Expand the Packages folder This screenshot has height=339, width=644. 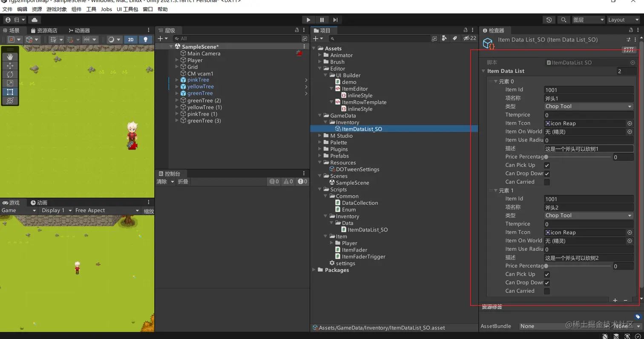314,270
